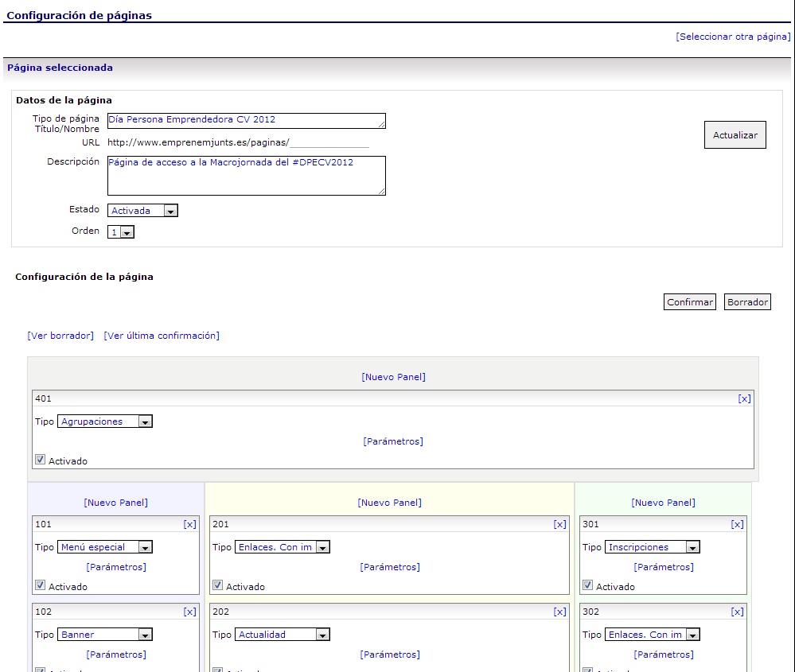Viewport: 795px width, 672px height.
Task: Open Tipo dropdown showing Menú especial
Action: pyautogui.click(x=105, y=547)
